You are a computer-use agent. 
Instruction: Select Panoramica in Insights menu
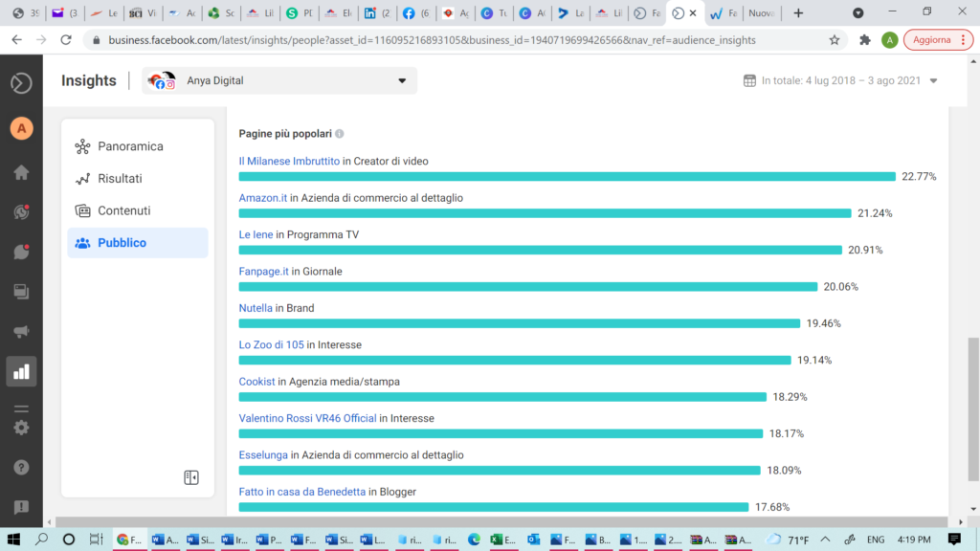(x=138, y=146)
